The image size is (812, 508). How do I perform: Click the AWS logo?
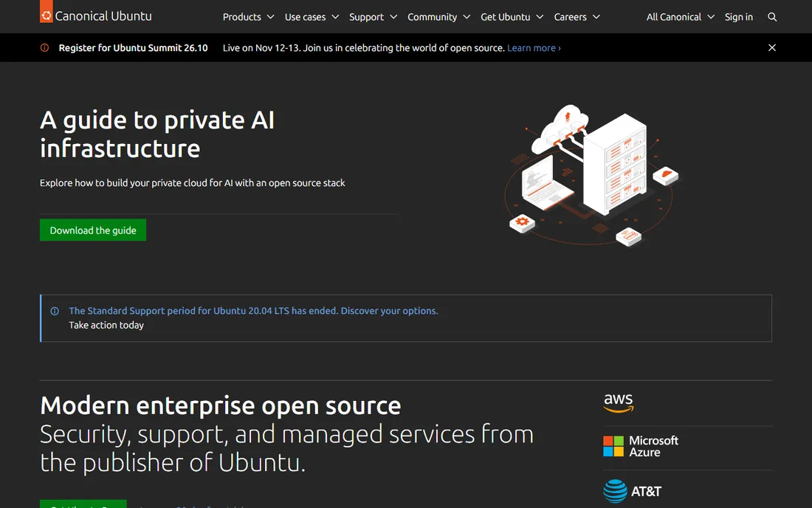click(619, 403)
